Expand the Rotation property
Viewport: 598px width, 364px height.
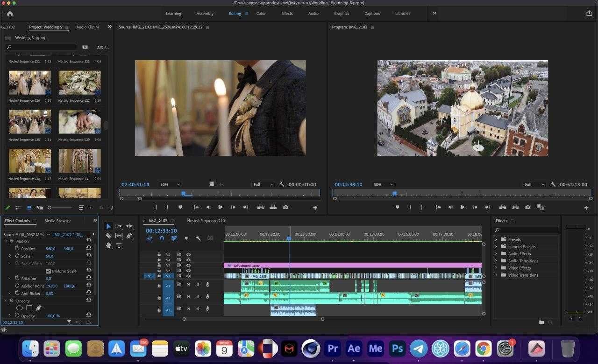pyautogui.click(x=10, y=278)
